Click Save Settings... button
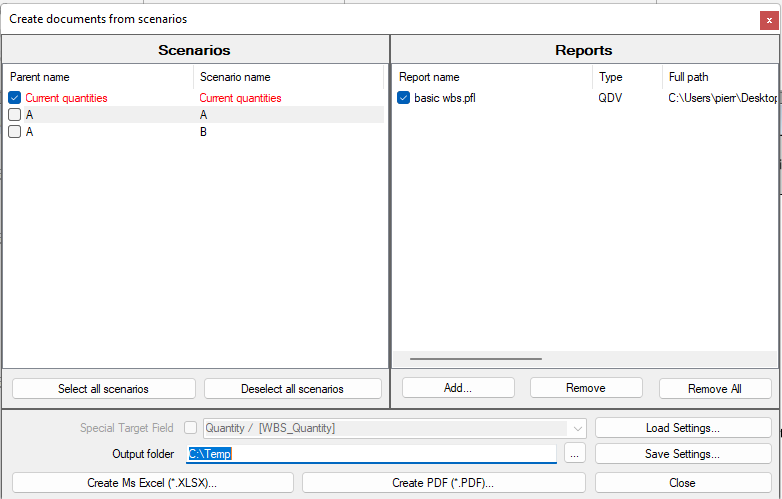The image size is (782, 499). (682, 454)
